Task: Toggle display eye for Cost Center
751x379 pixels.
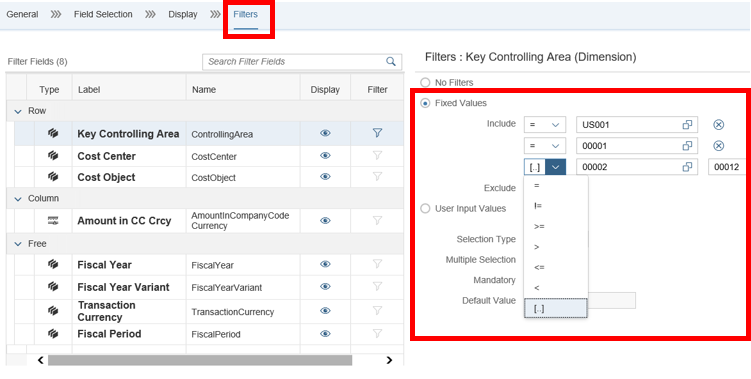Action: tap(325, 156)
